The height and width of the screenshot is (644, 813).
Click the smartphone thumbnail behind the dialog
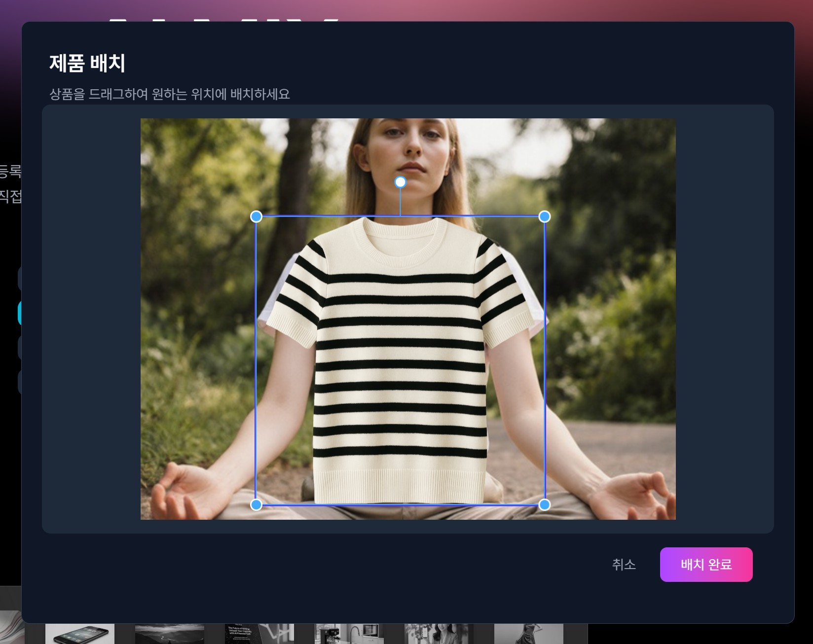80,634
